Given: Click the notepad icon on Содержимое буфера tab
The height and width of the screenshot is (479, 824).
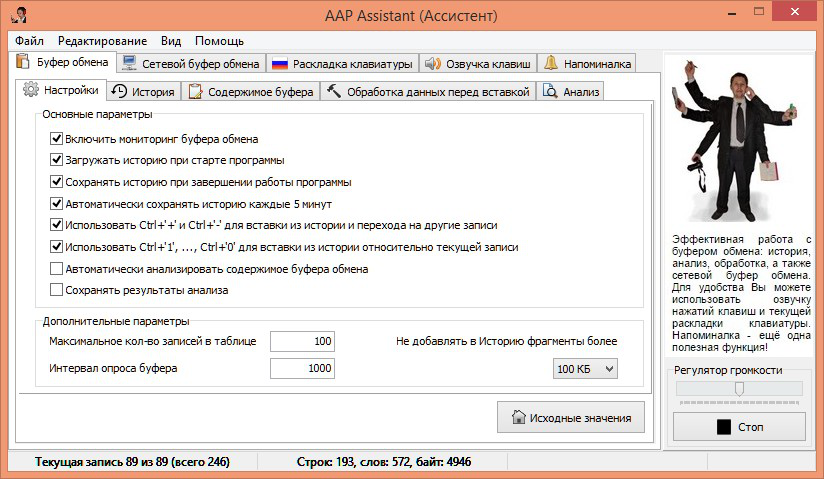Looking at the screenshot, I should click(x=195, y=91).
